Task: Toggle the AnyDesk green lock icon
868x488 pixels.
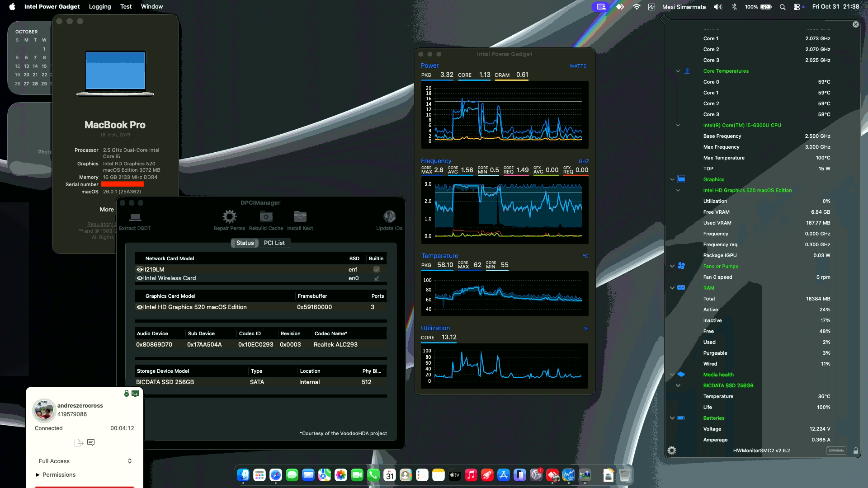Action: pyautogui.click(x=127, y=394)
